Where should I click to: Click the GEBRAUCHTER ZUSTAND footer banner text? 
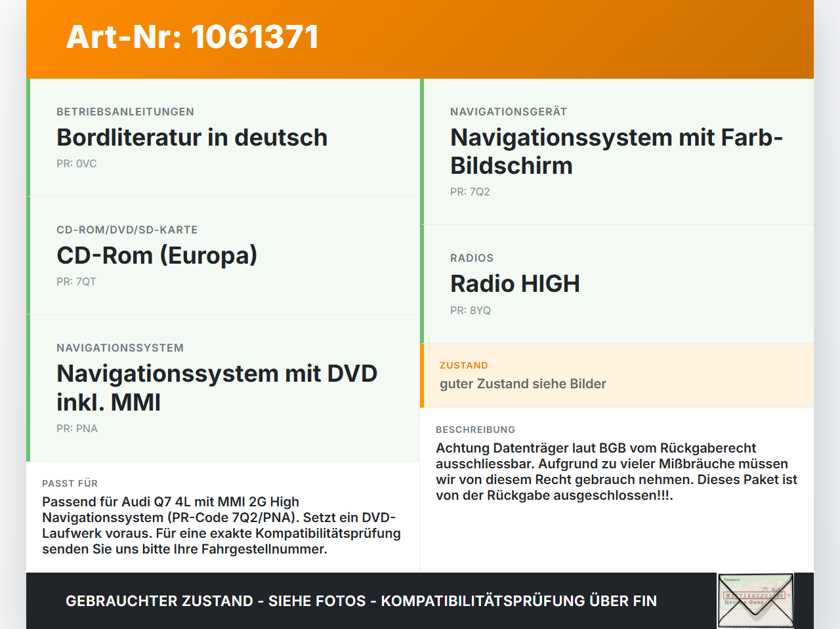point(361,601)
